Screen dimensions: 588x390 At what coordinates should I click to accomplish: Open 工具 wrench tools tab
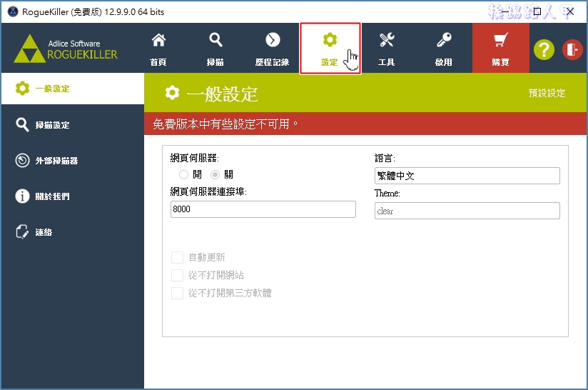(386, 49)
